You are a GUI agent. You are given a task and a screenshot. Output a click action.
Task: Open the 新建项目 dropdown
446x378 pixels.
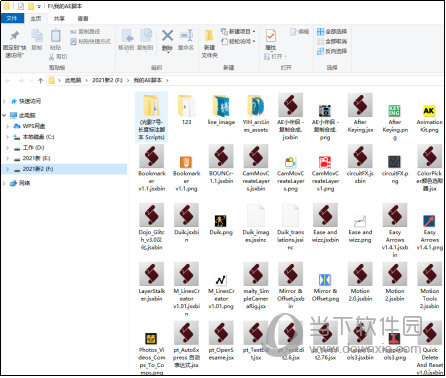238,31
